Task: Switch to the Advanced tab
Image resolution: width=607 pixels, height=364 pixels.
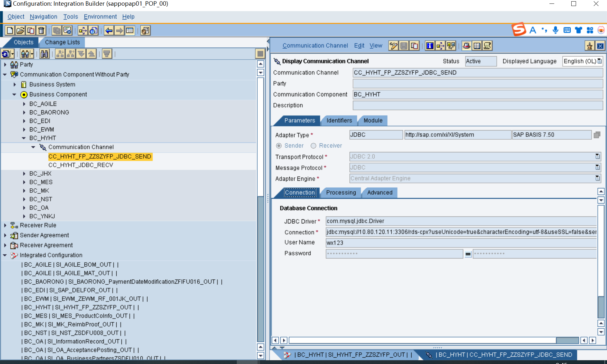Action: tap(380, 192)
